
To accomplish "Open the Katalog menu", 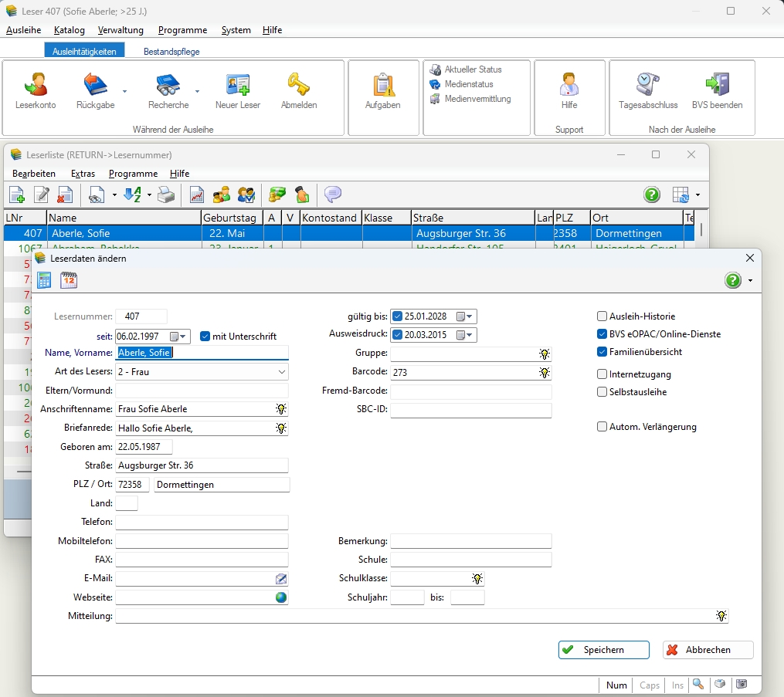I will [x=69, y=30].
